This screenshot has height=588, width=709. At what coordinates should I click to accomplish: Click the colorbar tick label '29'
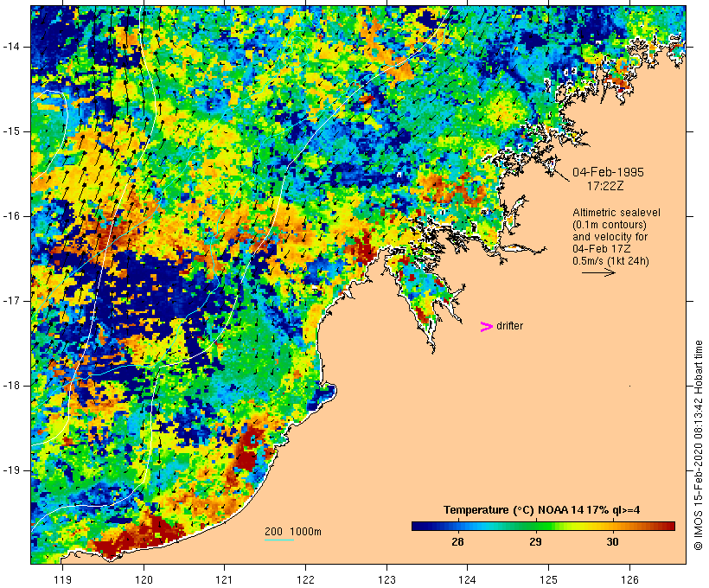535,542
